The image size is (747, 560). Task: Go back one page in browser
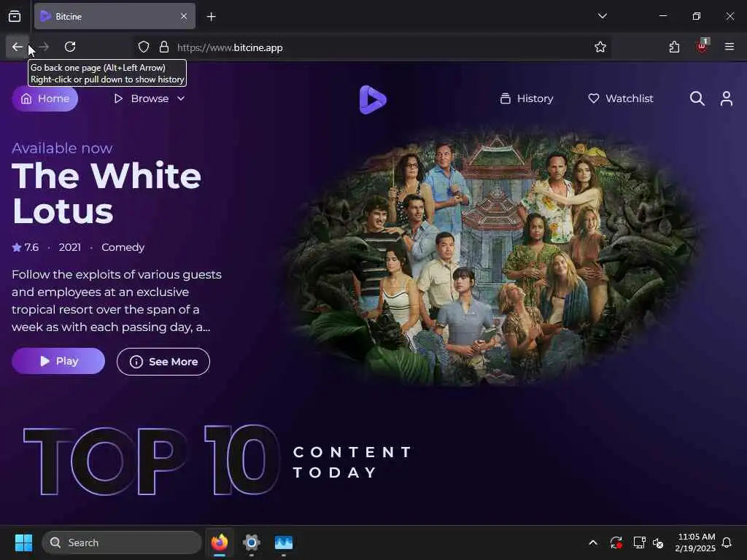pyautogui.click(x=18, y=47)
